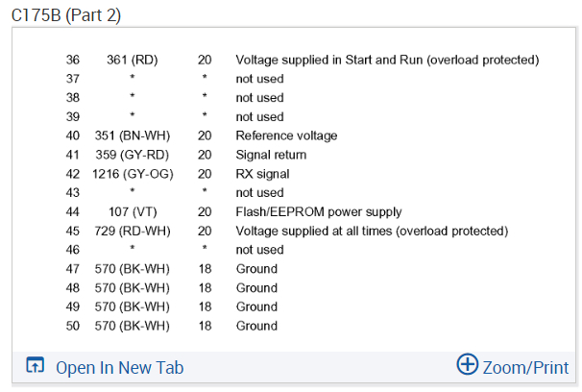
Task: Click the Zoom/Print magnifier plus icon
Action: (468, 364)
